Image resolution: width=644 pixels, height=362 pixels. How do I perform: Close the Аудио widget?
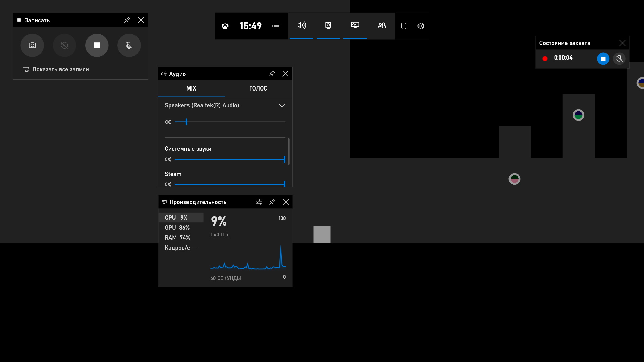tap(285, 74)
